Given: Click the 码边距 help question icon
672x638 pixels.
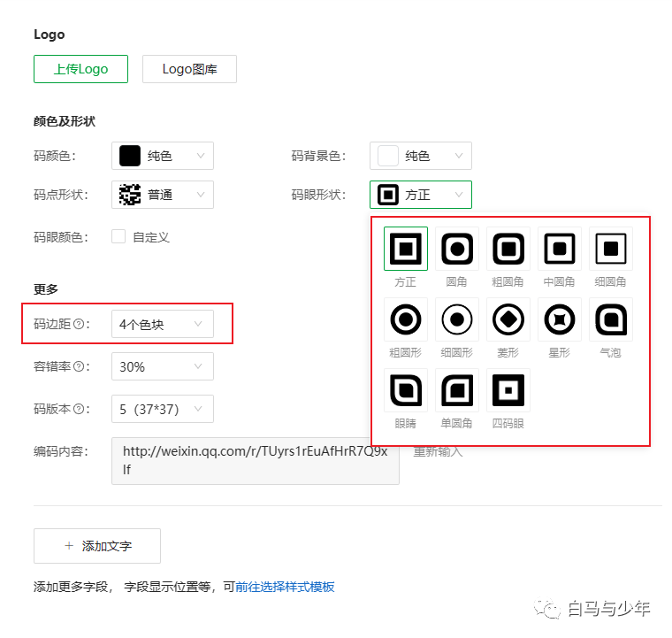Looking at the screenshot, I should [79, 324].
